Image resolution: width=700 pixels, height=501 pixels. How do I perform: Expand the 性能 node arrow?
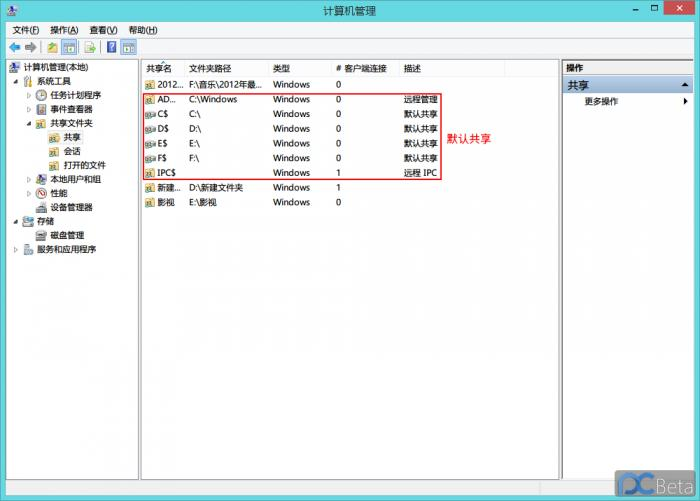tap(29, 193)
